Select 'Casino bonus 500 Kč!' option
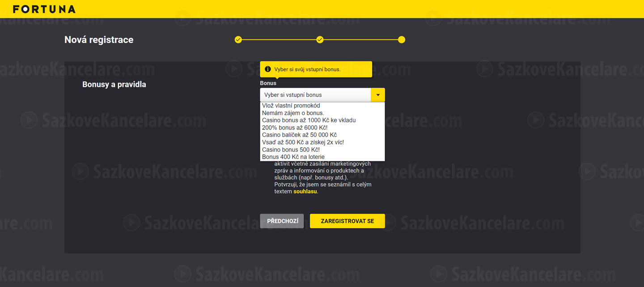 [322, 150]
